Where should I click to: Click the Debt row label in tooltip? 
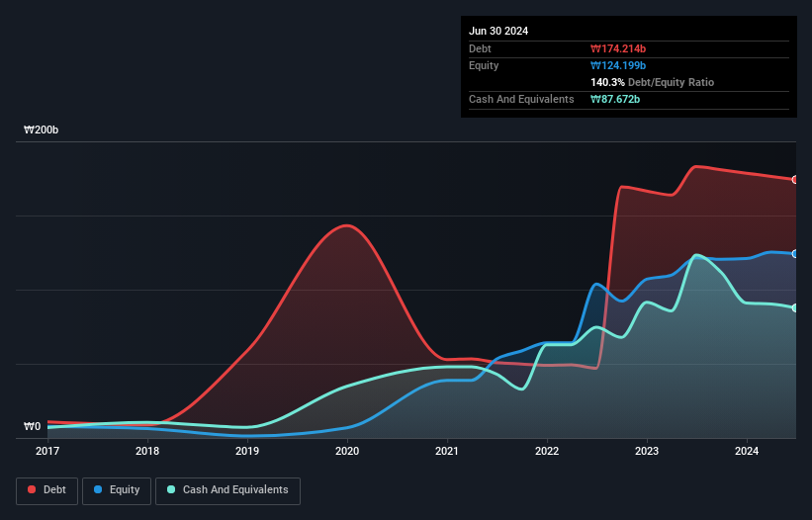[x=480, y=48]
